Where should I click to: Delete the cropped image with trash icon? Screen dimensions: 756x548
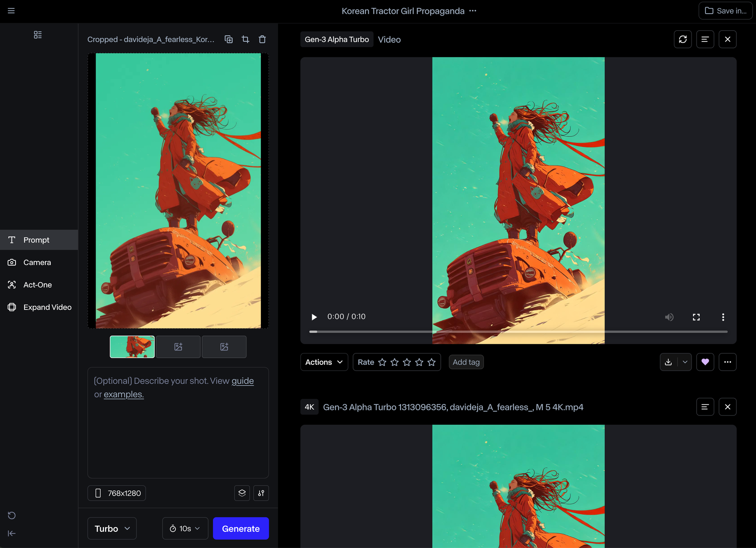pos(262,39)
